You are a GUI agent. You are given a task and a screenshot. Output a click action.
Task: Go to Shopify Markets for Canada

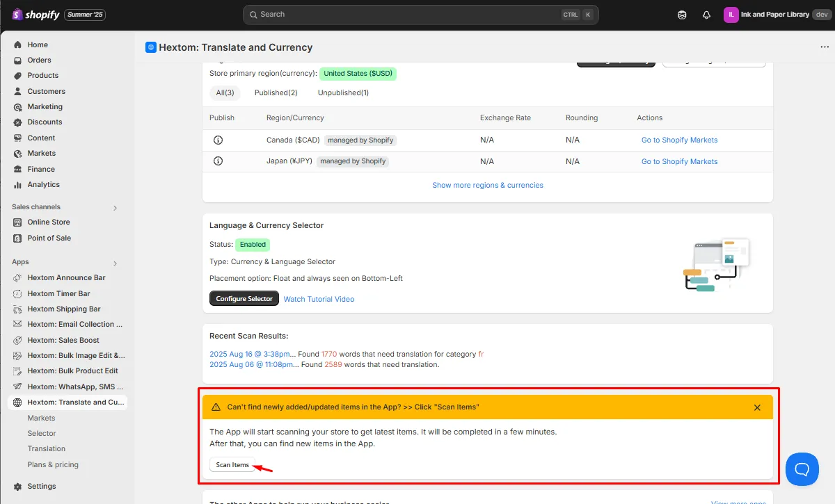(x=679, y=140)
